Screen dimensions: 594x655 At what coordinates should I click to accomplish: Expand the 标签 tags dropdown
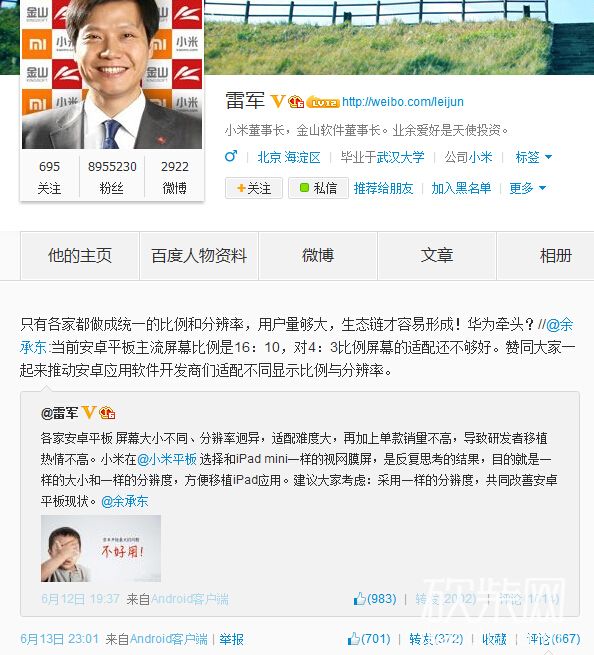coord(534,157)
